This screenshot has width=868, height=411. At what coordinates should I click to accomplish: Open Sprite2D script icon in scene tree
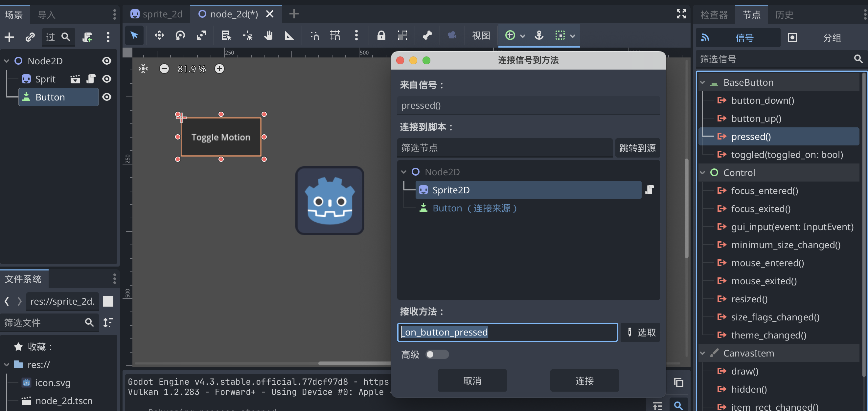pos(91,79)
